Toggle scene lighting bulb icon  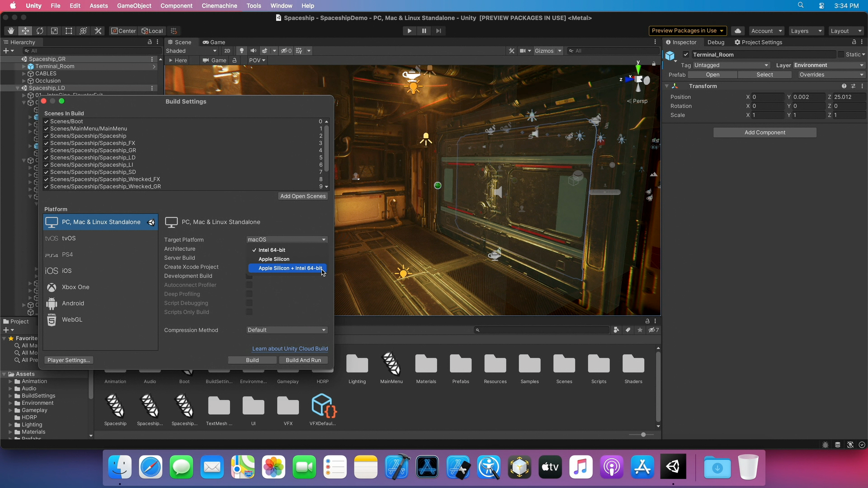242,51
